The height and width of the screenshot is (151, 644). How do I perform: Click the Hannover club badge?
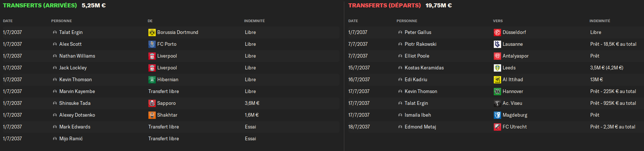pos(497,92)
